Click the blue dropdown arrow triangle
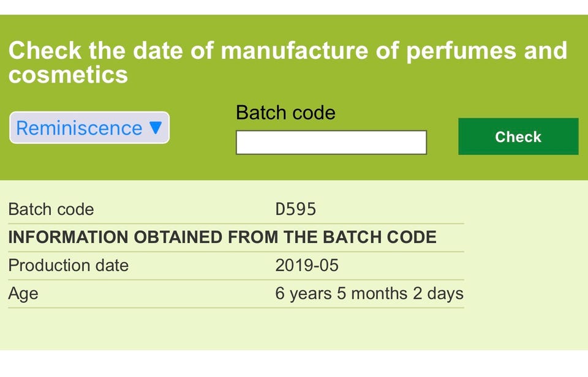 (x=156, y=128)
